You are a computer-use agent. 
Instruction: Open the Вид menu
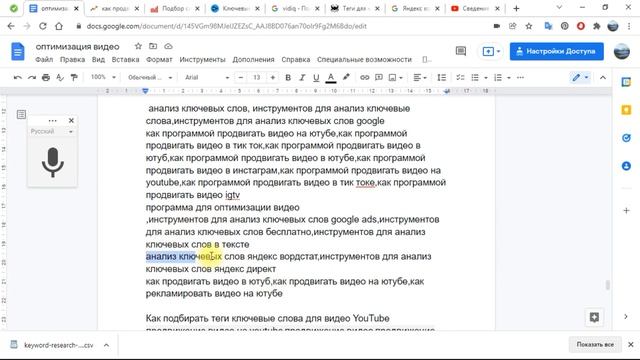pyautogui.click(x=98, y=60)
